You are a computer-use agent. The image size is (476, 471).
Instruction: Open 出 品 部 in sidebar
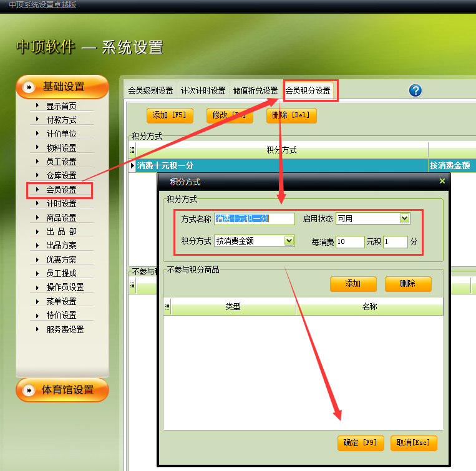[61, 231]
